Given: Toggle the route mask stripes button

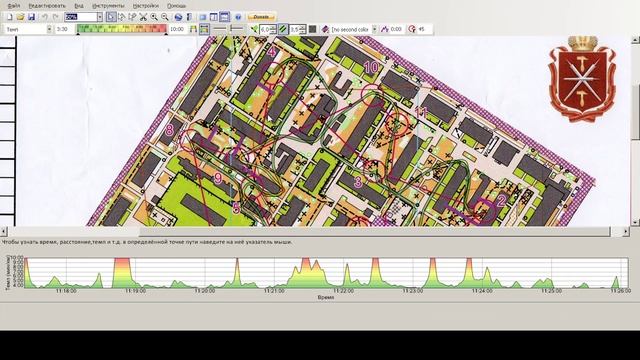Looking at the screenshot, I should pyautogui.click(x=283, y=29).
